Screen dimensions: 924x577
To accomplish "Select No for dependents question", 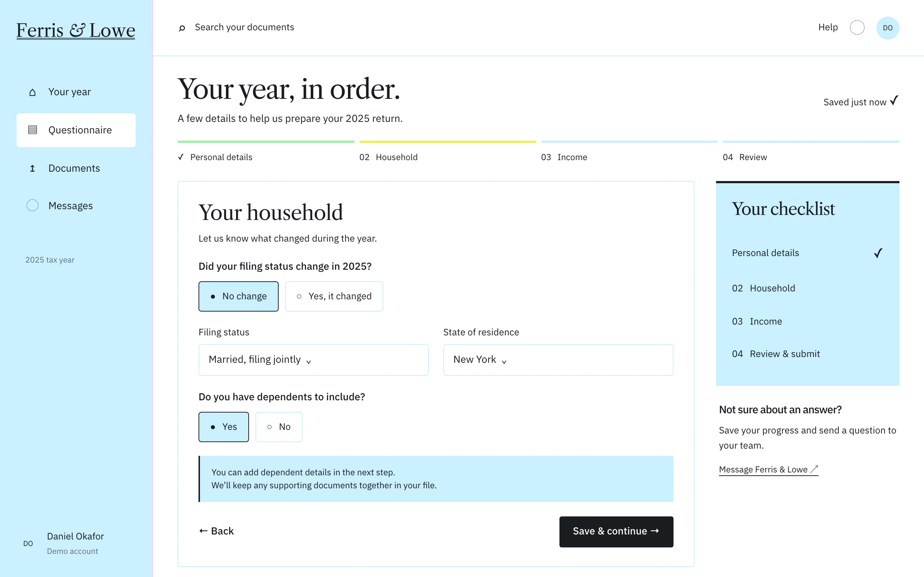I will coord(279,427).
